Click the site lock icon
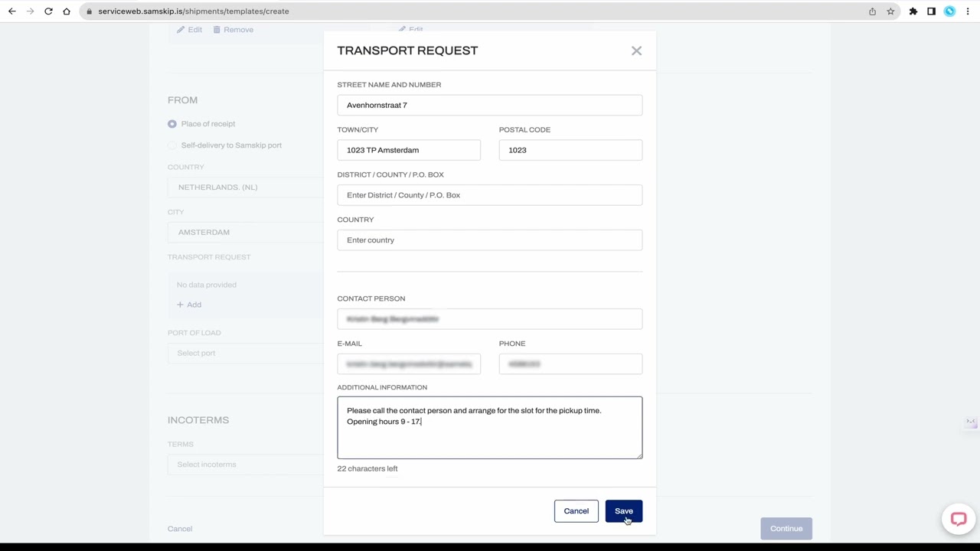Image resolution: width=980 pixels, height=551 pixels. pos(90,11)
